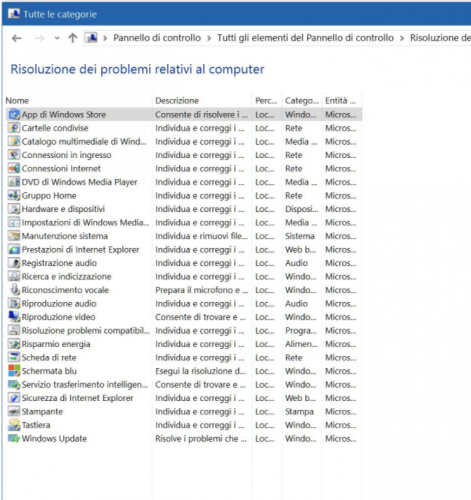471x500 pixels.
Task: Expand chevron before Risoluzione breadcrumb
Action: coord(402,38)
